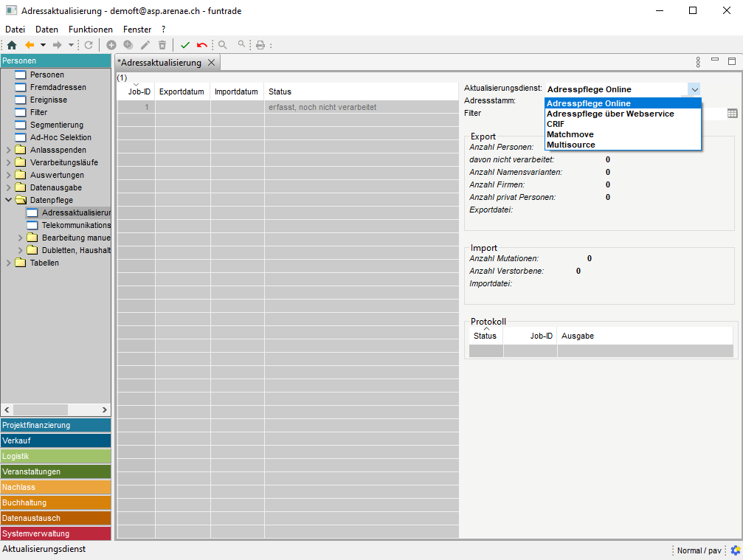
Task: Open the Funktionen menu
Action: point(90,30)
